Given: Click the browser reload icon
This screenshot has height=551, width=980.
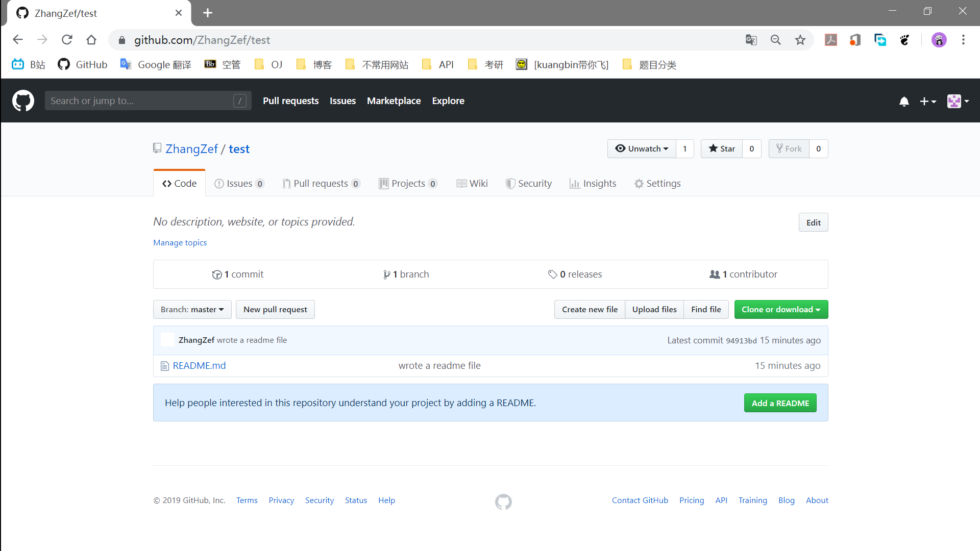Looking at the screenshot, I should [67, 40].
